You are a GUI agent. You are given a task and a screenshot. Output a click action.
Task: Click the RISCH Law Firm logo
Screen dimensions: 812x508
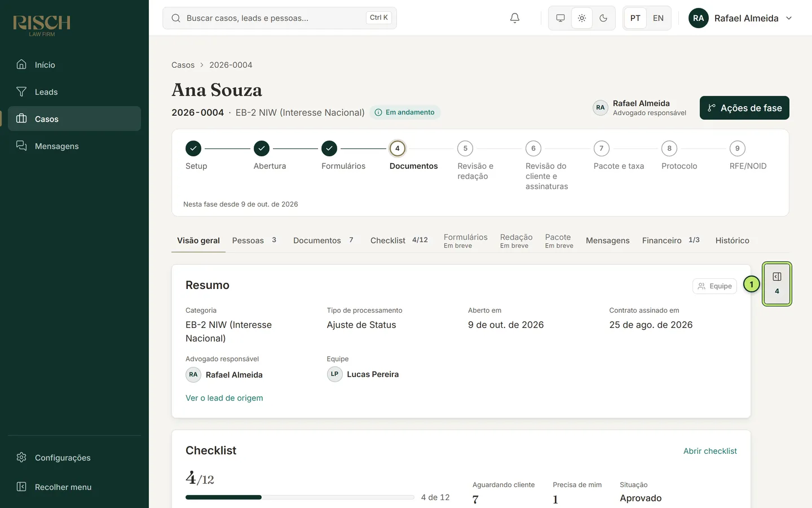tap(42, 25)
